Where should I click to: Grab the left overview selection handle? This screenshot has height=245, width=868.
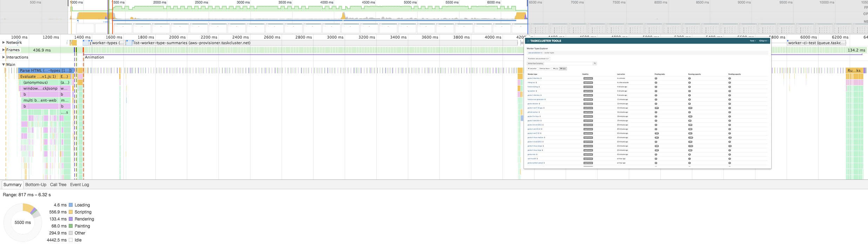(x=68, y=3)
